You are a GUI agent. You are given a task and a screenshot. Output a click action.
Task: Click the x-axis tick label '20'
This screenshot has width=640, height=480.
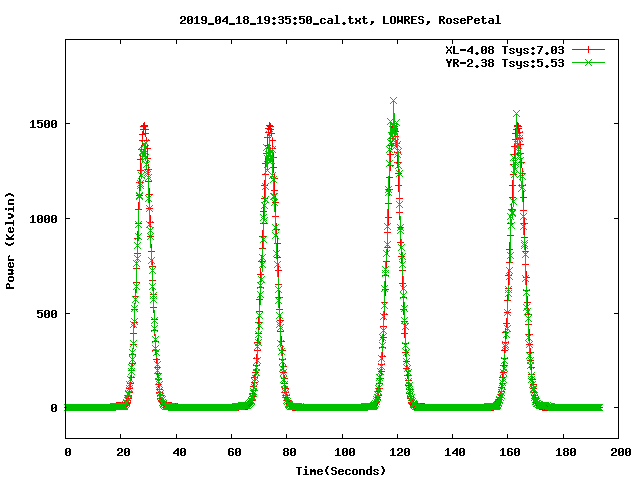click(123, 452)
